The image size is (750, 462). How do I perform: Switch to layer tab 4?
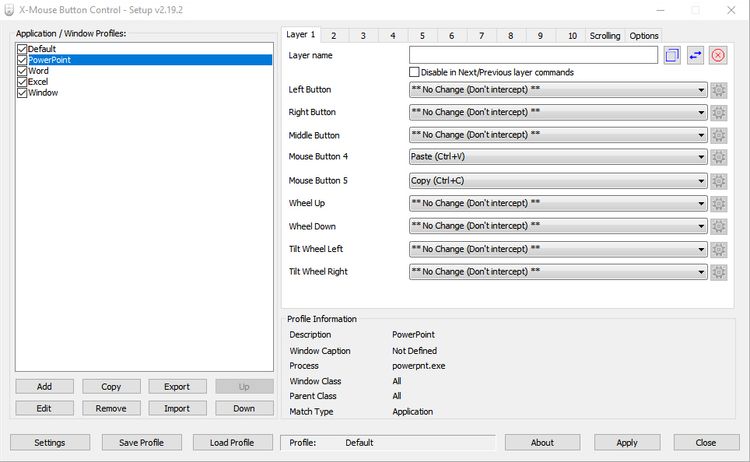(393, 36)
